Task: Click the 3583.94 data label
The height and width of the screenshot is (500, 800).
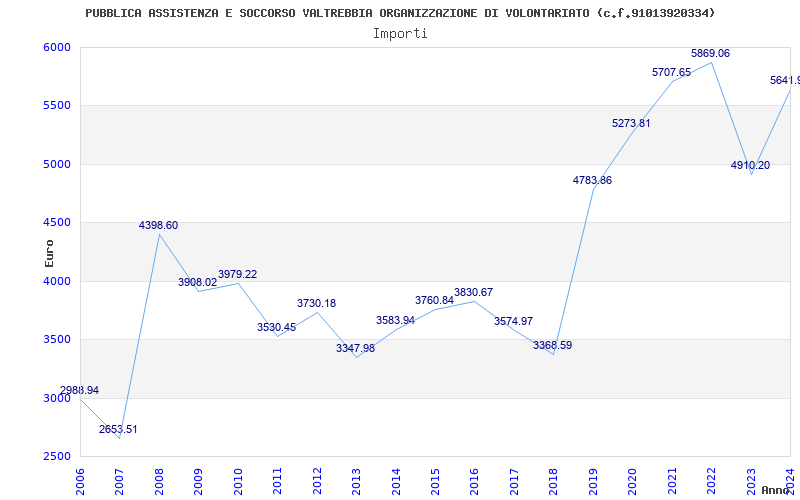Action: coord(395,320)
